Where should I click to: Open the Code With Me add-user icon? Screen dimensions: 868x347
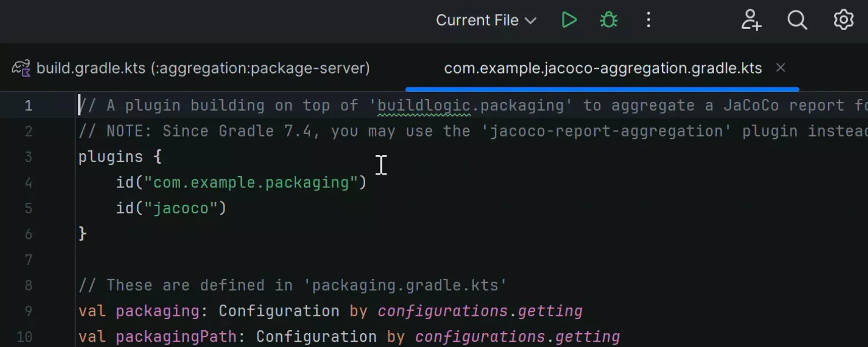751,20
